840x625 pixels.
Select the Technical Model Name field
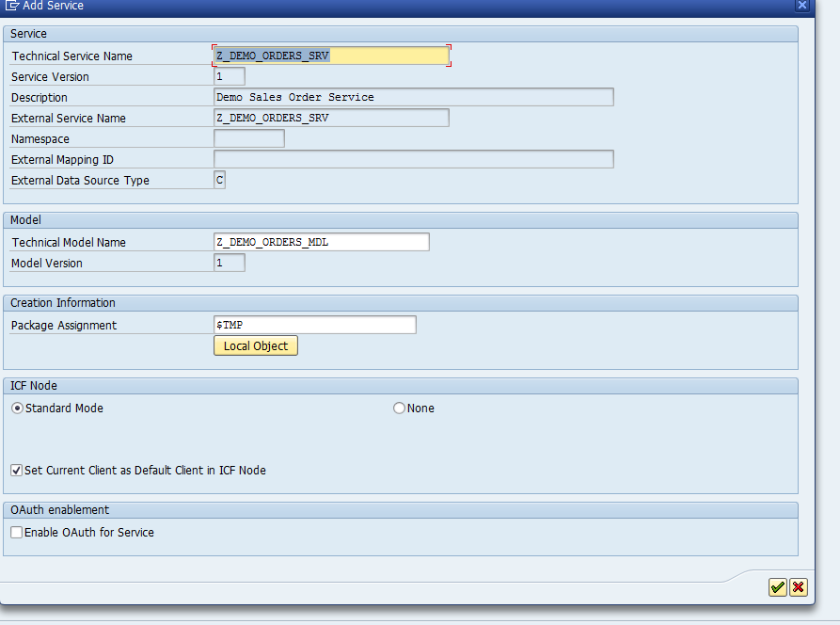pos(321,242)
